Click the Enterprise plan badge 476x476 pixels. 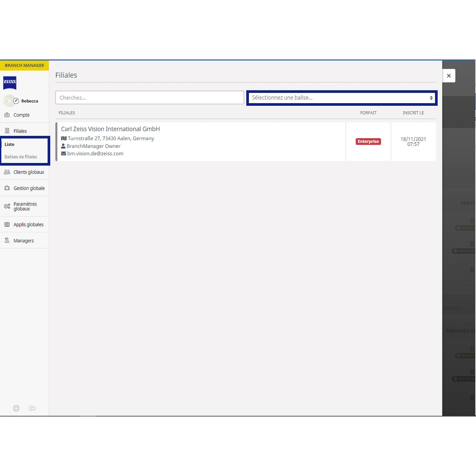tap(368, 141)
